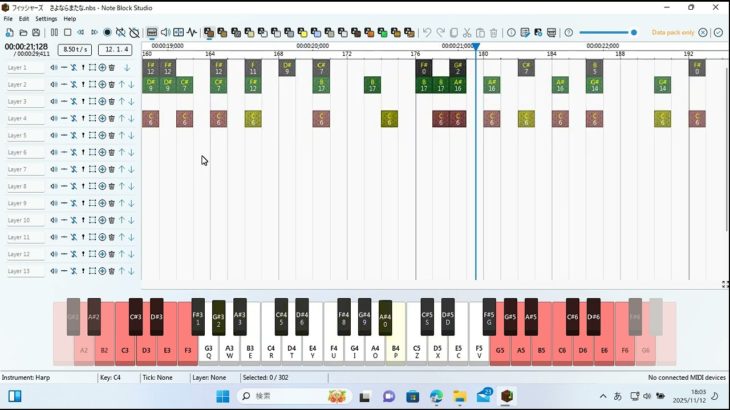Delete Layer 3 with trash icon
Viewport: 730px width, 410px height.
click(x=111, y=101)
